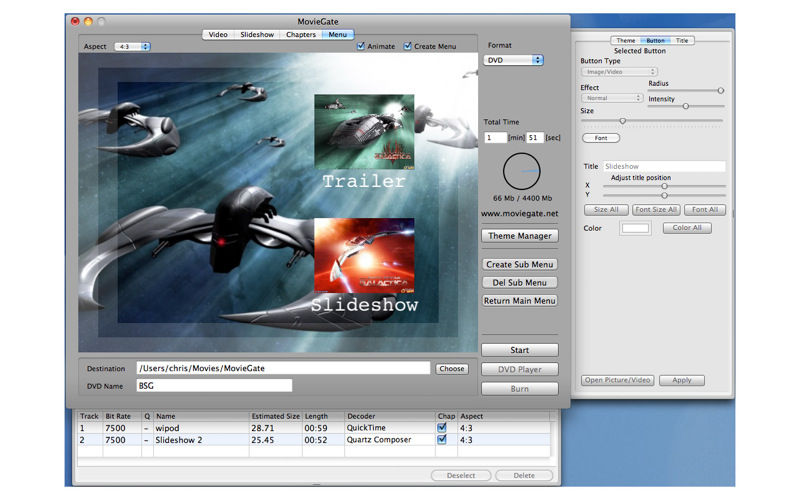Select the Slideshow menu thumbnail

click(364, 256)
